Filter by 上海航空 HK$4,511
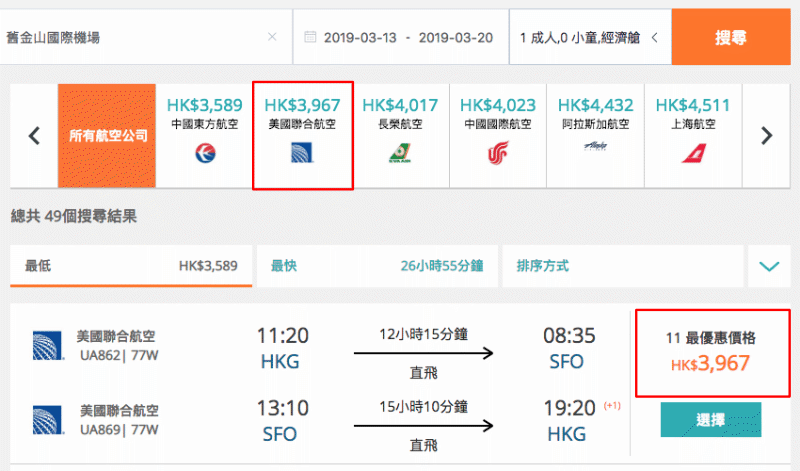Screen dimensions: 800x471 pyautogui.click(x=693, y=136)
